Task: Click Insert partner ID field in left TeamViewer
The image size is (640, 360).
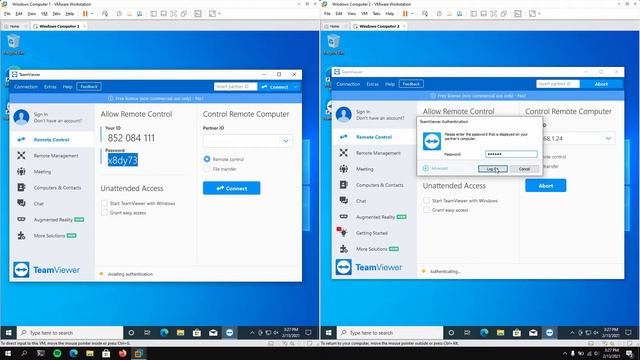Action: [236, 87]
